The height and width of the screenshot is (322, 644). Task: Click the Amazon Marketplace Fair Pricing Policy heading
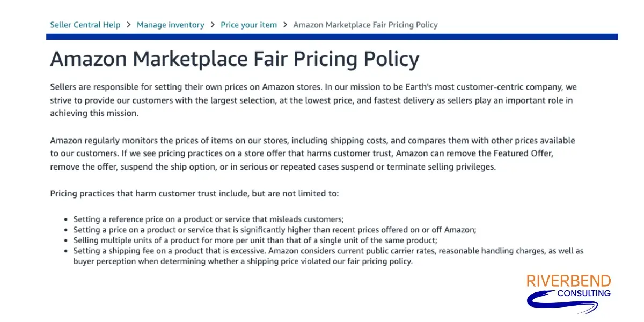tap(235, 58)
